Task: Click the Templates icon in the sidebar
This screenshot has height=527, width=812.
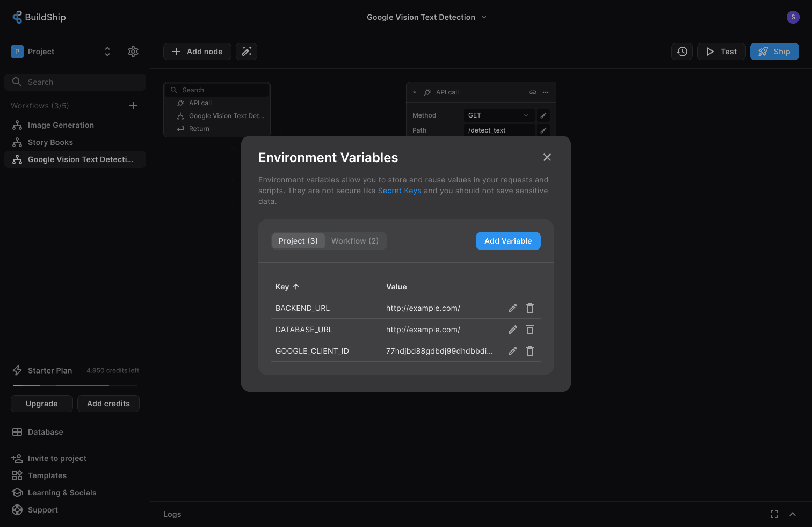Action: pyautogui.click(x=16, y=475)
